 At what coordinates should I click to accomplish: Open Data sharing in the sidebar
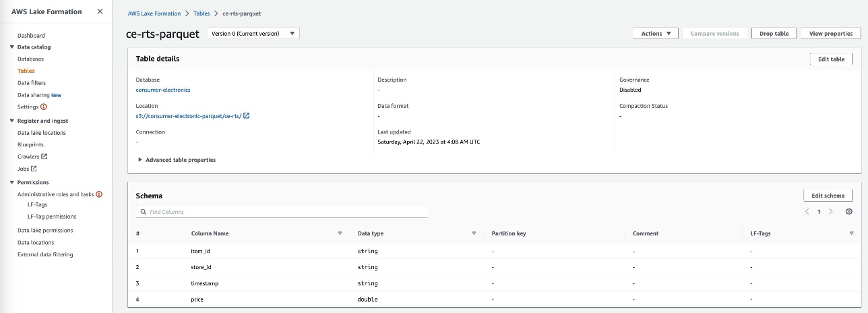click(x=34, y=95)
